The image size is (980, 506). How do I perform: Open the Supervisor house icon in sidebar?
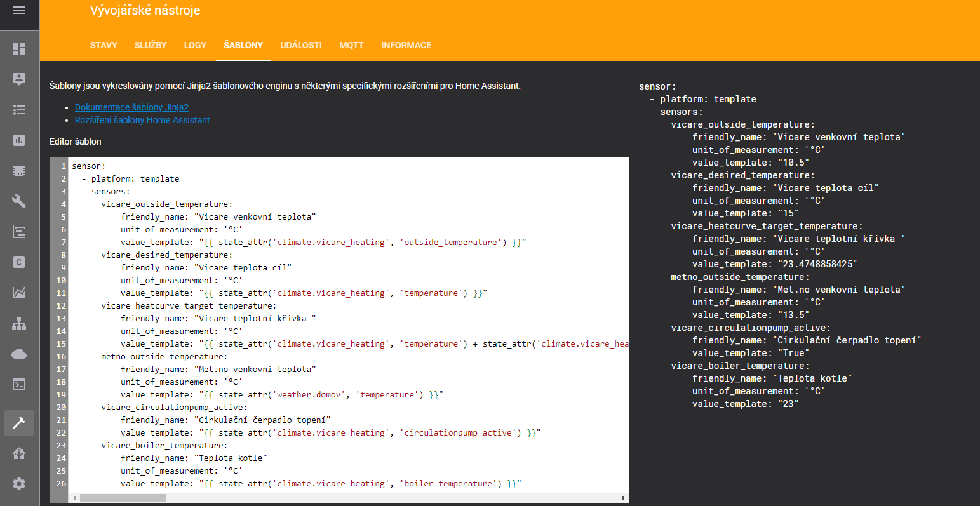[19, 453]
